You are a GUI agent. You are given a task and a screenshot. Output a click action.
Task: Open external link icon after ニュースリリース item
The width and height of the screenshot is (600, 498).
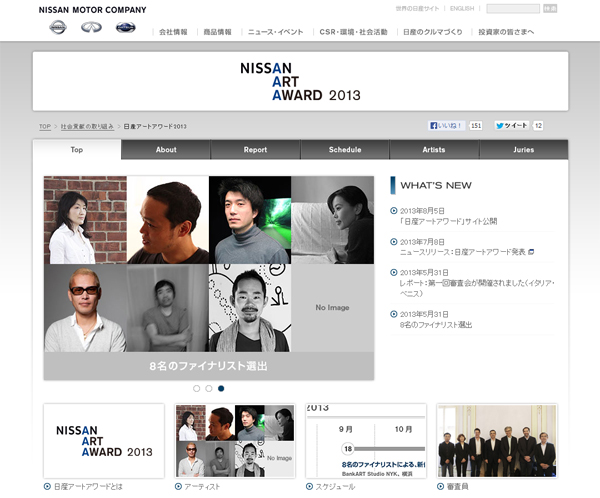pyautogui.click(x=531, y=252)
